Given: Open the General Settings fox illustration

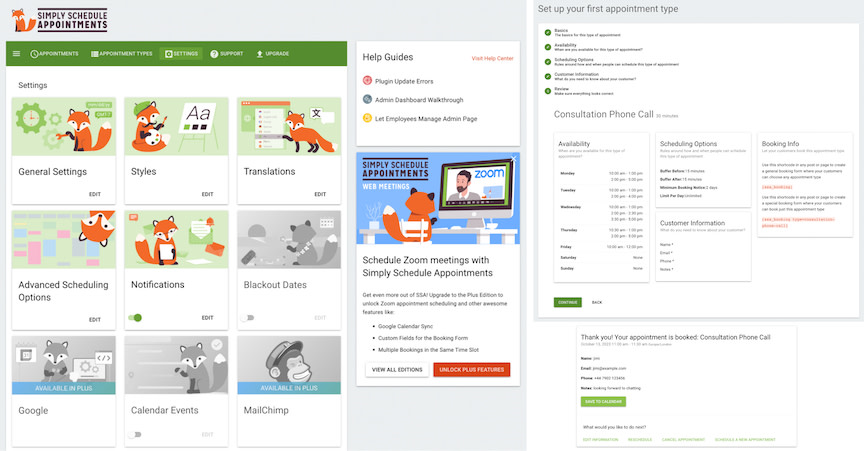Looking at the screenshot, I should click(x=64, y=126).
